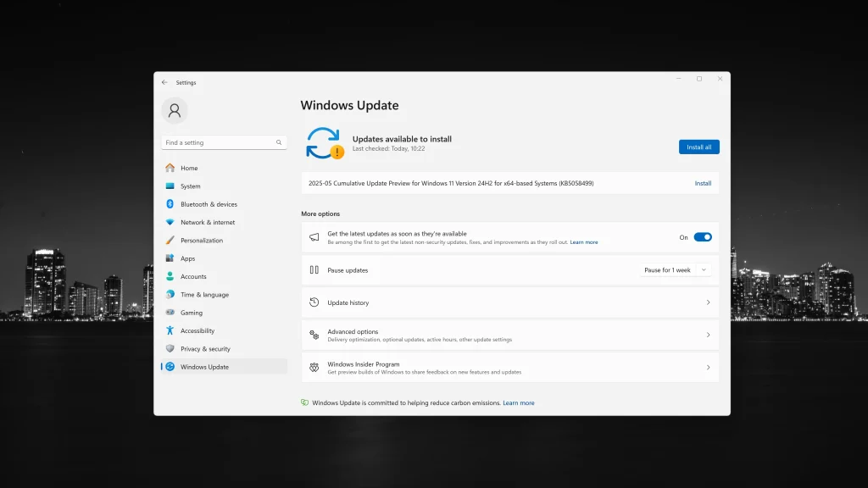Close the Settings window
Image resolution: width=868 pixels, height=488 pixels.
coord(721,79)
